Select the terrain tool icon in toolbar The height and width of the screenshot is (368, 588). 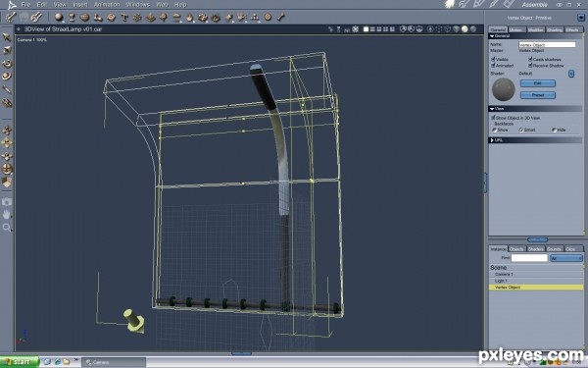pyautogui.click(x=150, y=17)
